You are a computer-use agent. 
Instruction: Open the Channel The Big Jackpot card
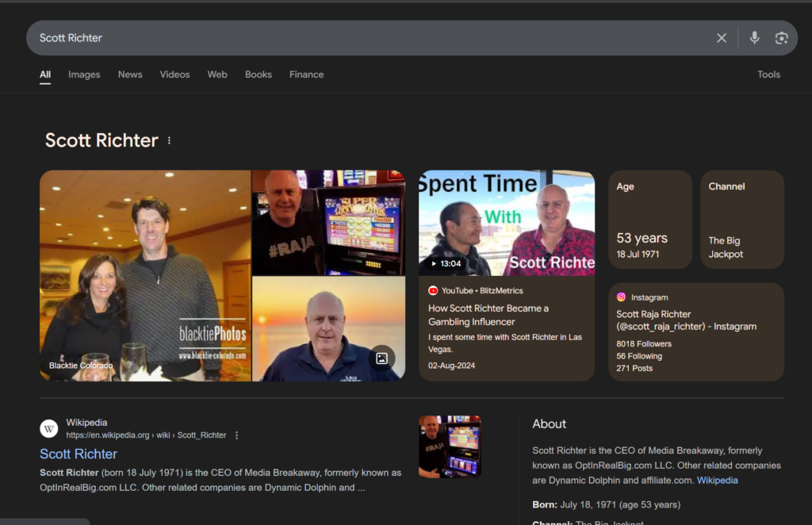pyautogui.click(x=742, y=220)
